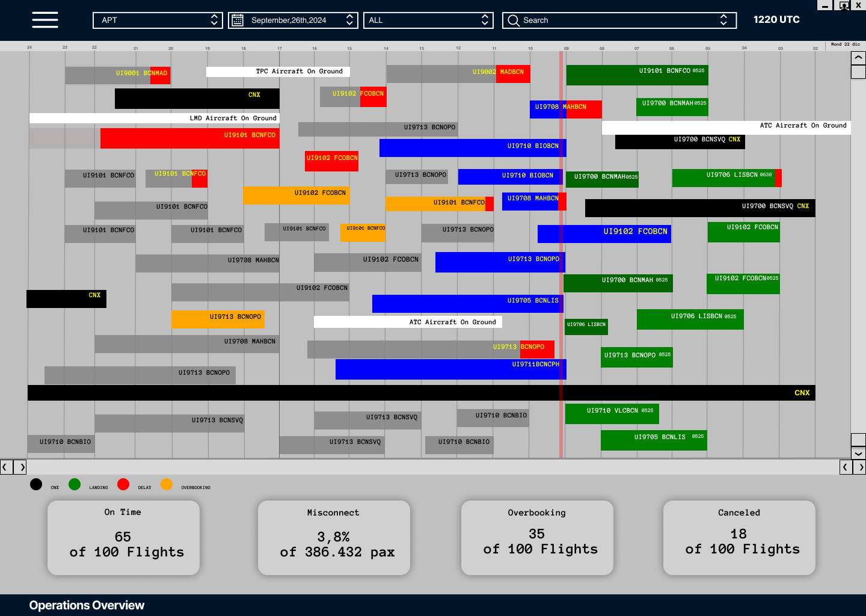Open the calendar icon in date field

pyautogui.click(x=238, y=20)
